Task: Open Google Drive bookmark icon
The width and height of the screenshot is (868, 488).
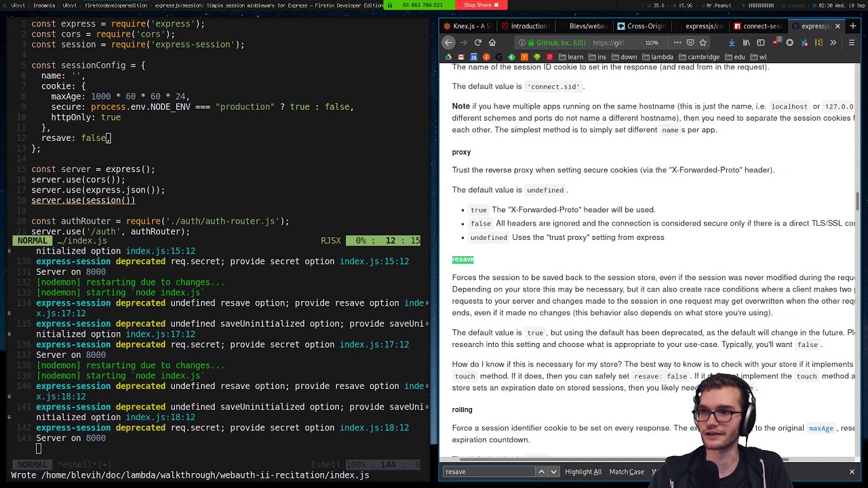Action: click(x=448, y=57)
